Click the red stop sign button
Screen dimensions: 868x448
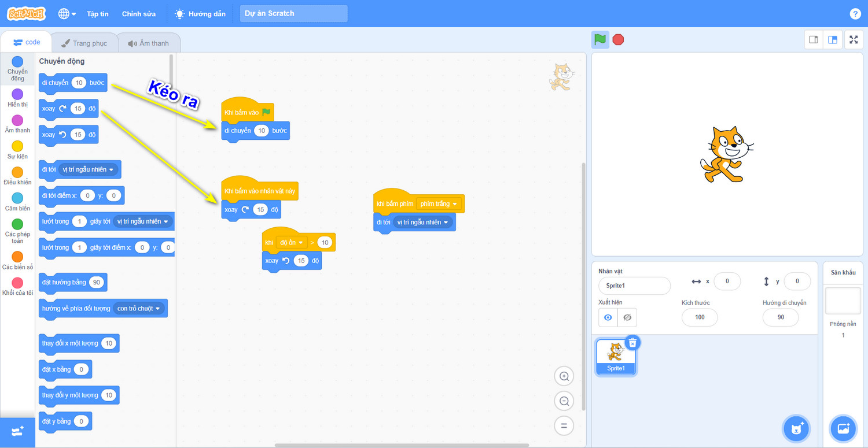(x=618, y=40)
